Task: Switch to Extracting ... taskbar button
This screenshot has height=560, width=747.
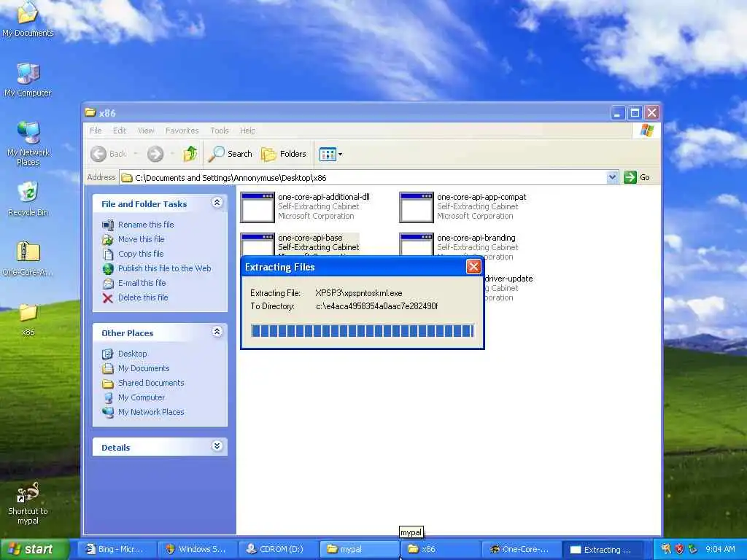Action: coord(602,550)
